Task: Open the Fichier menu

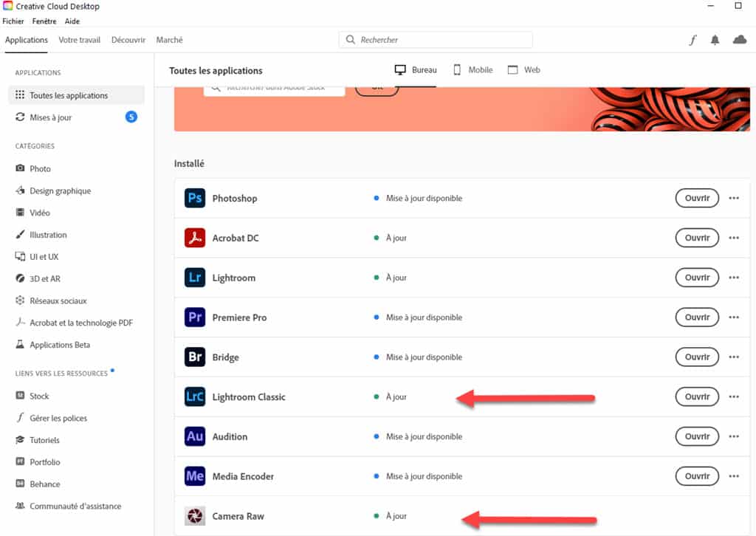Action: (13, 21)
